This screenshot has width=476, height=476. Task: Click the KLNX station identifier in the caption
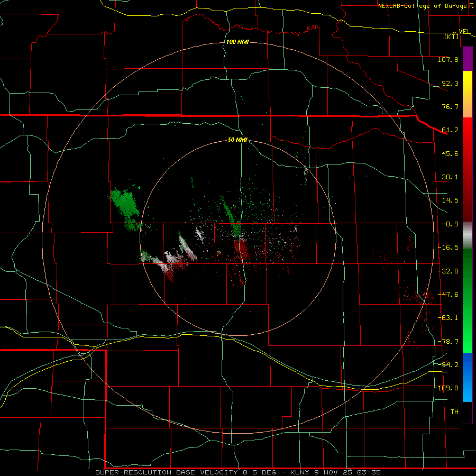click(300, 472)
